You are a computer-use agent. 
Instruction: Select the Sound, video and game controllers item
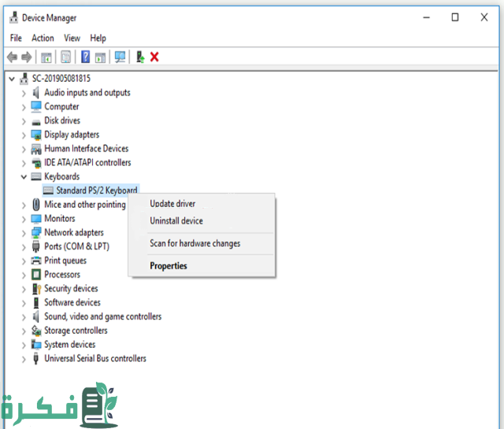coord(102,316)
